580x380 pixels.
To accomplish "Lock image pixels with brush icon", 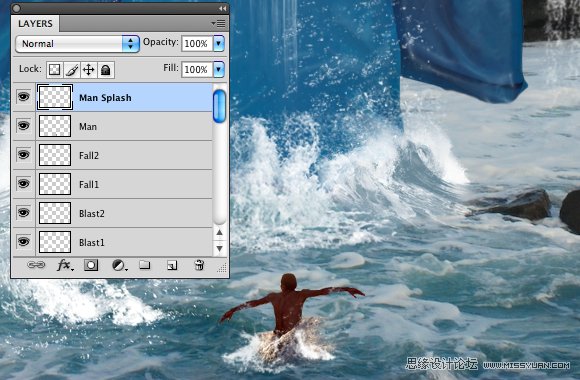I will point(72,70).
